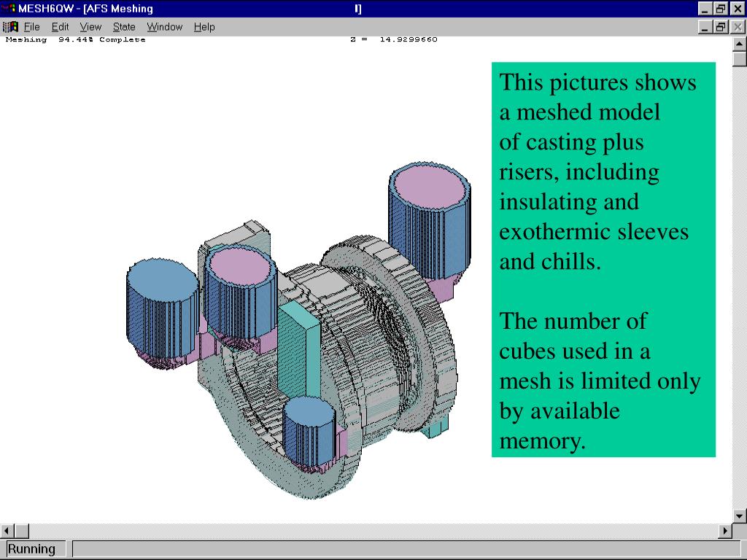Click the vertical scrollbar up arrow
747x560 pixels.
[739, 44]
